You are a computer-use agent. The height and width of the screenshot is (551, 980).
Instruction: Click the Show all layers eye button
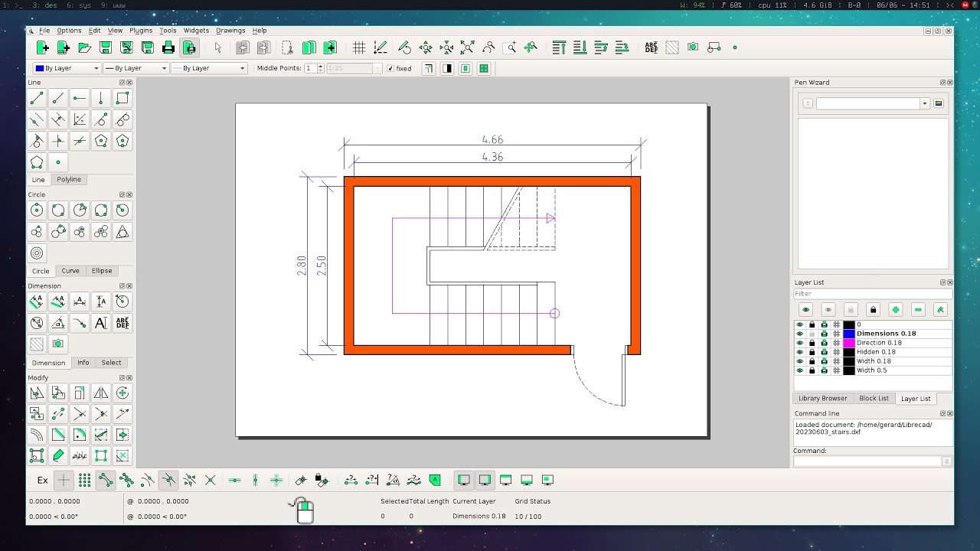tap(805, 310)
